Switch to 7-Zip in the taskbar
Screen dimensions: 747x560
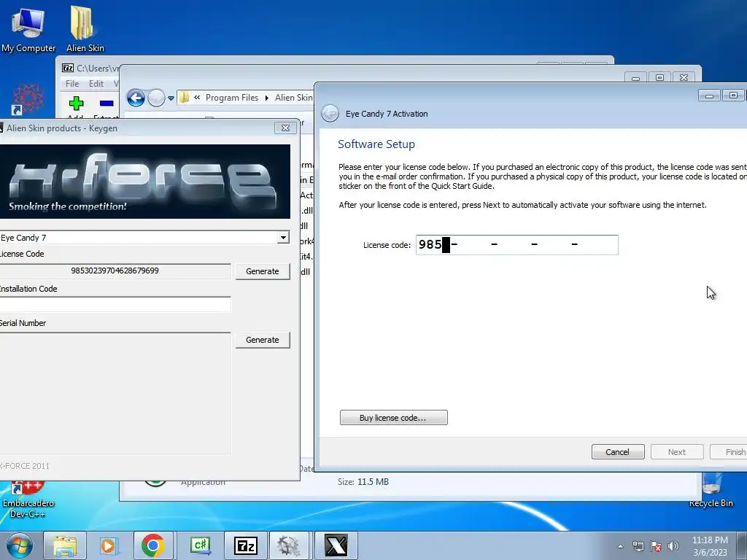pos(246,545)
